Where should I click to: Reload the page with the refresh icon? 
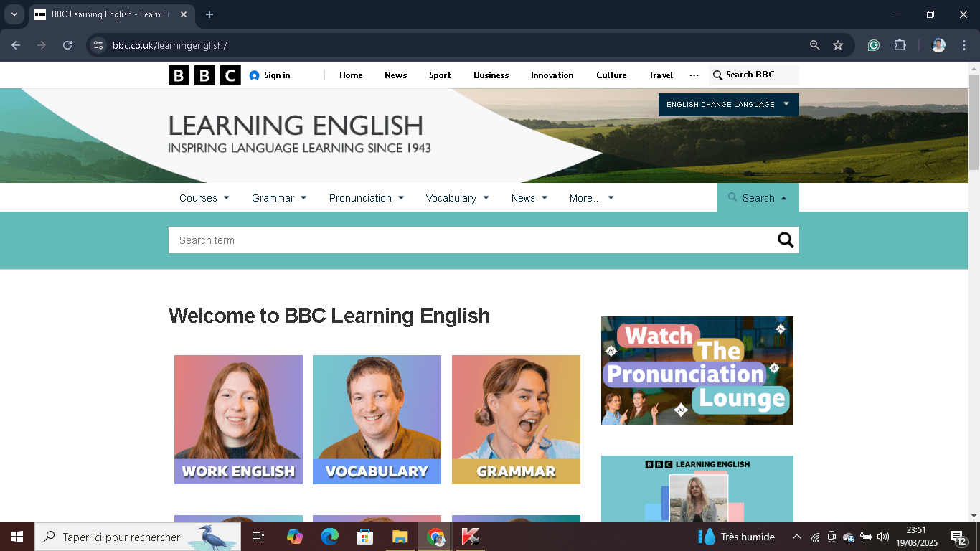[67, 44]
